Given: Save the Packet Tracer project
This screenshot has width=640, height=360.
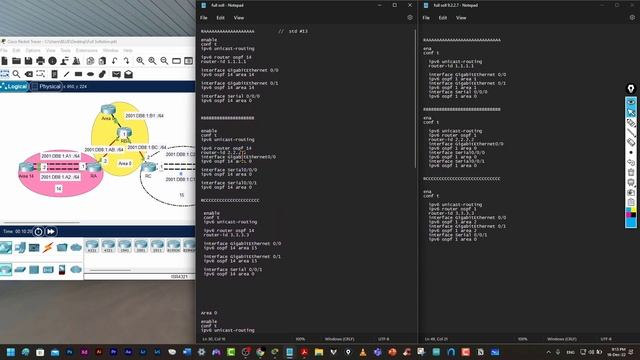Looking at the screenshot, I should click(x=28, y=61).
